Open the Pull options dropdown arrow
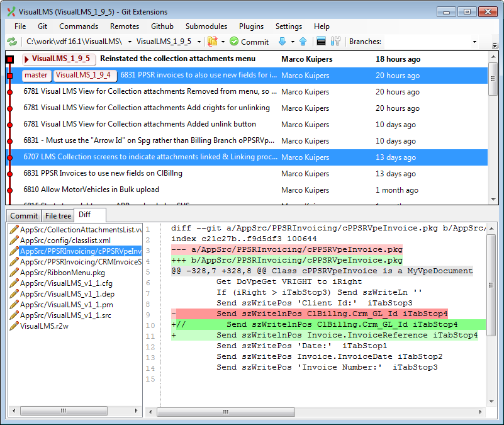The width and height of the screenshot is (504, 425). 292,42
